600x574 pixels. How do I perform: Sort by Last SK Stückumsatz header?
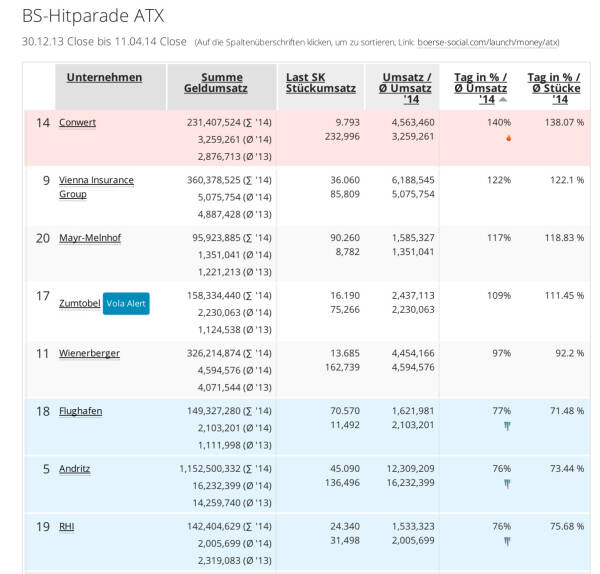click(320, 83)
